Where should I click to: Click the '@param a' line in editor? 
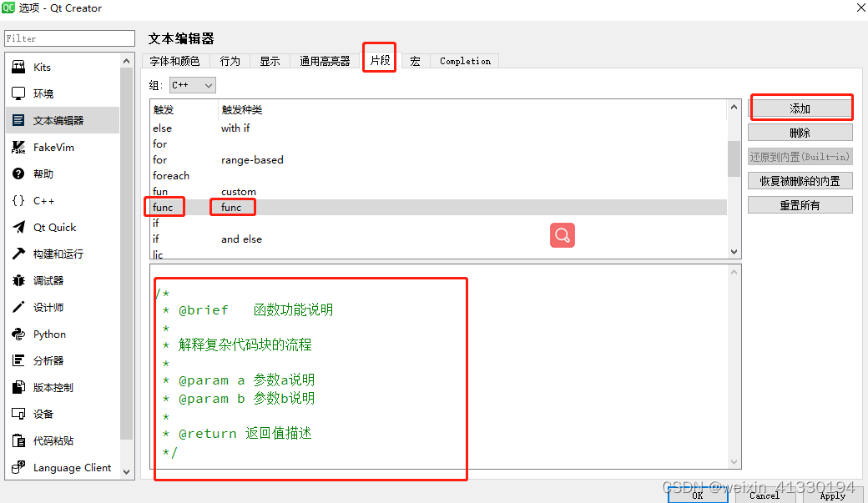(x=240, y=380)
